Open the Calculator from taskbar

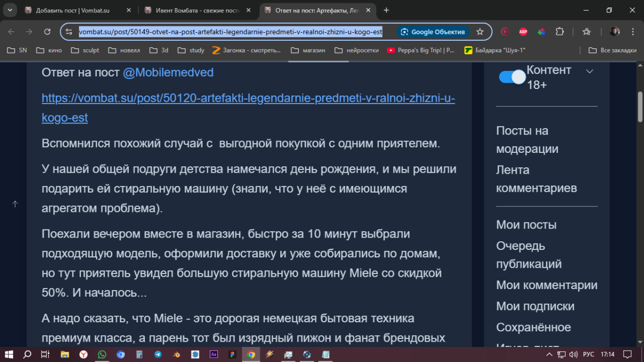pos(139,354)
